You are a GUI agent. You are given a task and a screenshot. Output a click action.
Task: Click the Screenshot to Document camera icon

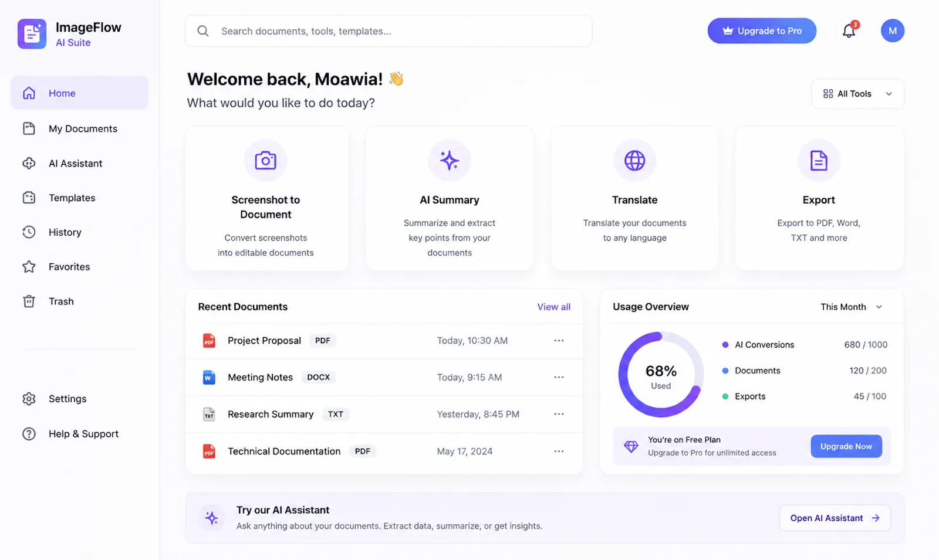tap(266, 160)
